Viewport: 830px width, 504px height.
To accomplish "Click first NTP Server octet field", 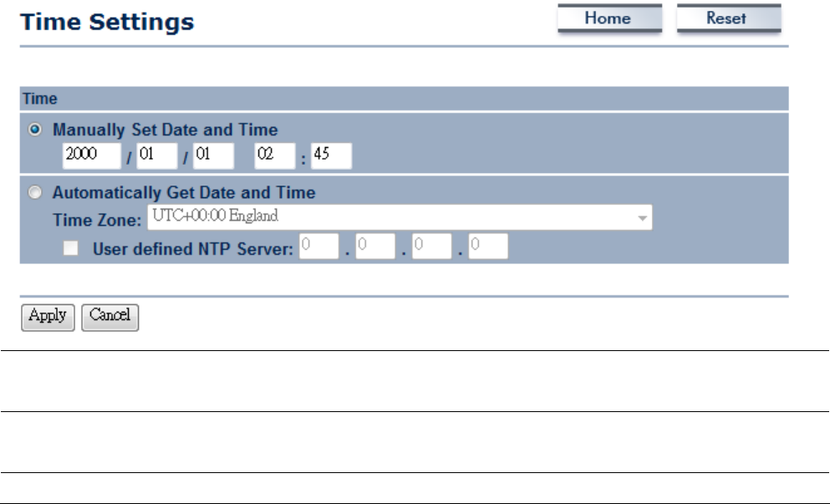I will click(x=318, y=247).
